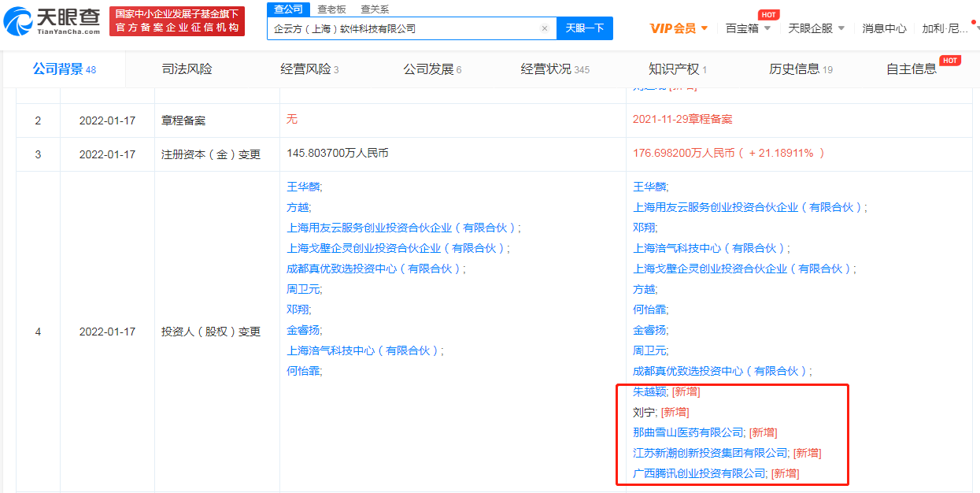Open 成都真优致选投资中心 in the before-change list
Screen dimensions: 980x493
[x=375, y=269]
